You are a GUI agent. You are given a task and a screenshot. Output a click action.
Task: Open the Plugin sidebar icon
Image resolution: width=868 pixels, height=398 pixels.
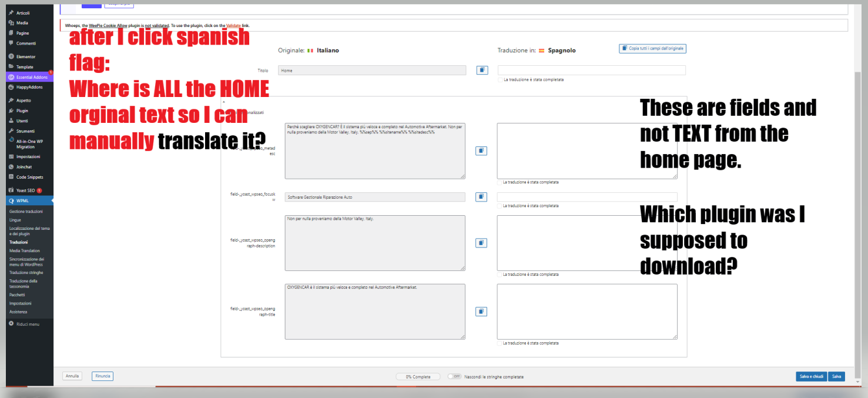11,111
